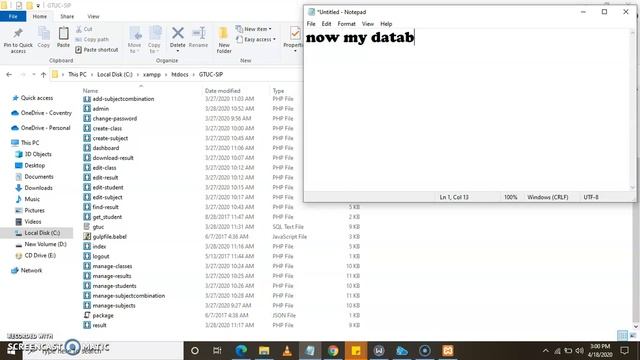Screen dimensions: 640x360
Task: Switch to the View ribbon tab in Explorer
Action: click(93, 16)
